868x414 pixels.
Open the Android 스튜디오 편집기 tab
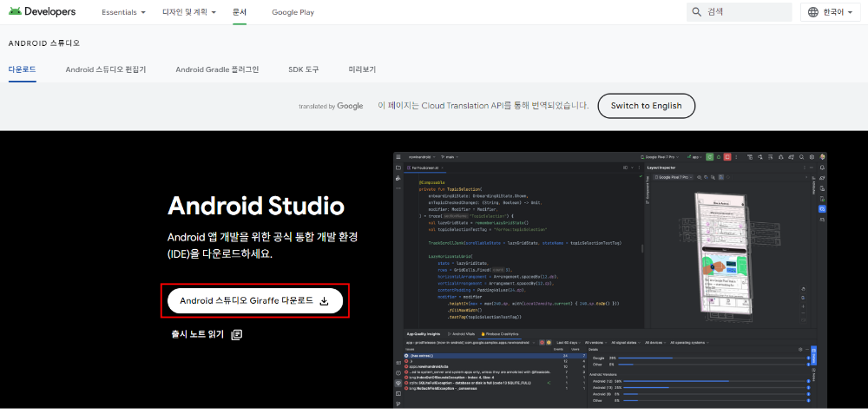click(x=106, y=69)
